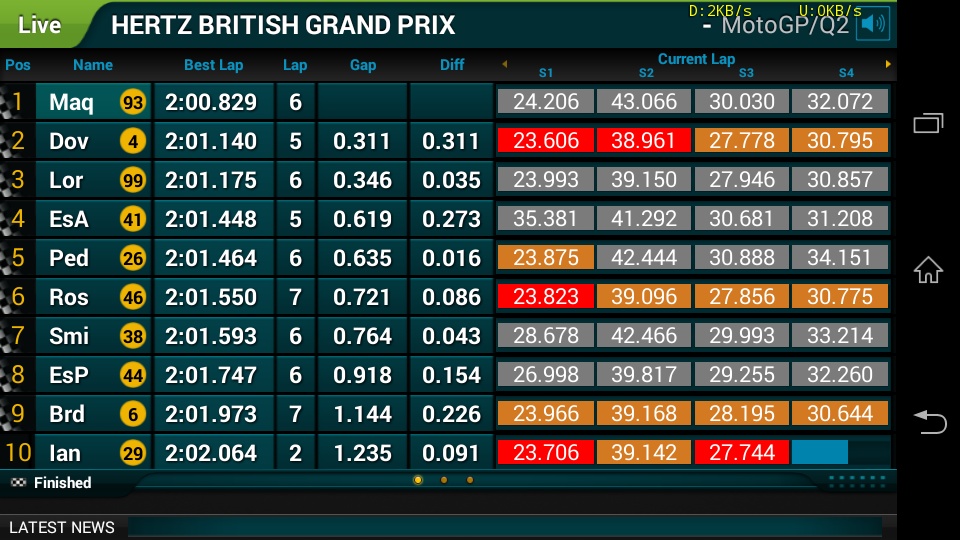Screen dimensions: 960x540
Task: Tap the Android home icon
Action: tap(928, 270)
